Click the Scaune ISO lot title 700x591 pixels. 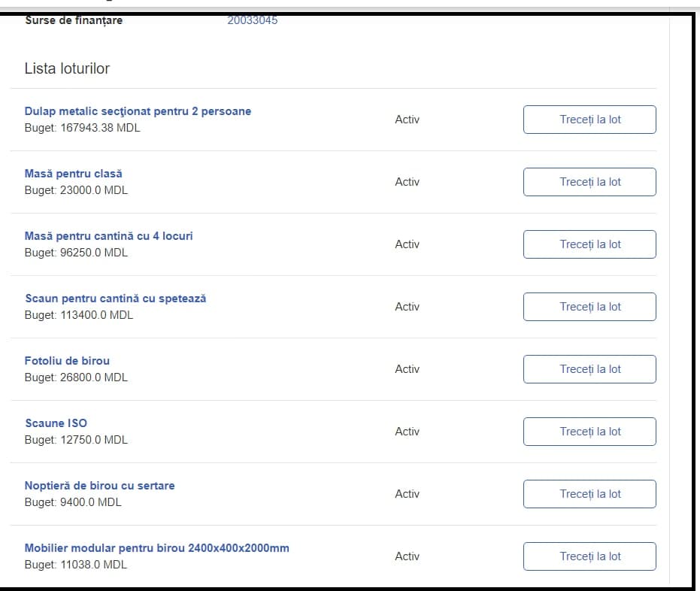point(56,423)
